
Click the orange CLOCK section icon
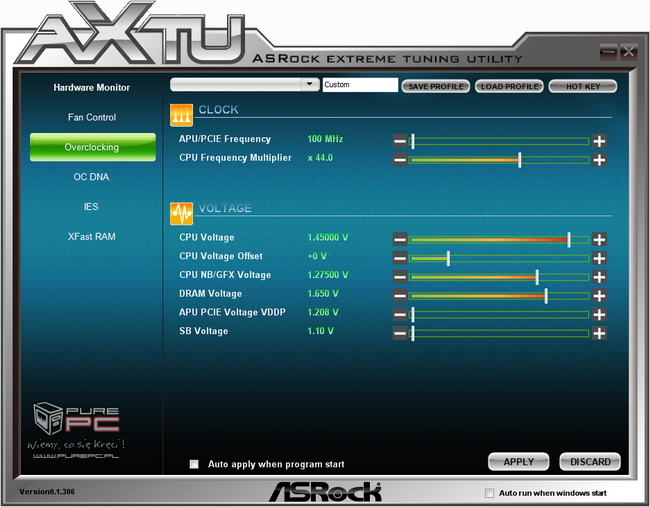(x=181, y=115)
